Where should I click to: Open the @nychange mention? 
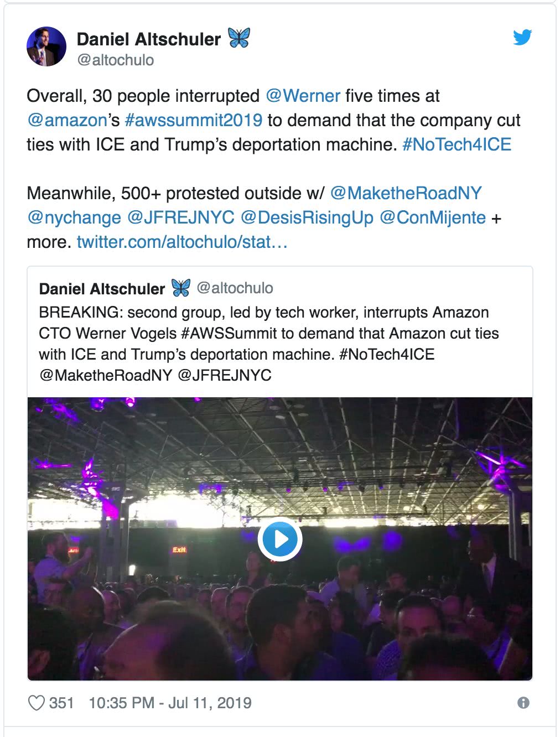(74, 217)
